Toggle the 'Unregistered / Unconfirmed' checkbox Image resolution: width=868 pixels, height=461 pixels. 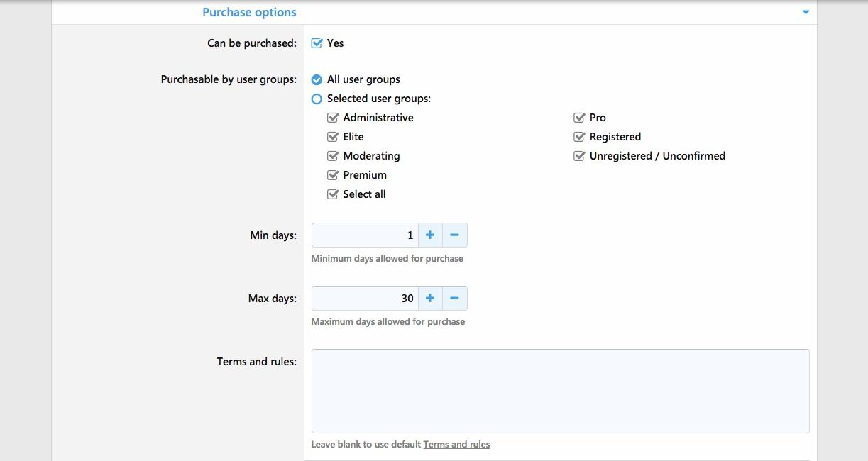[579, 156]
